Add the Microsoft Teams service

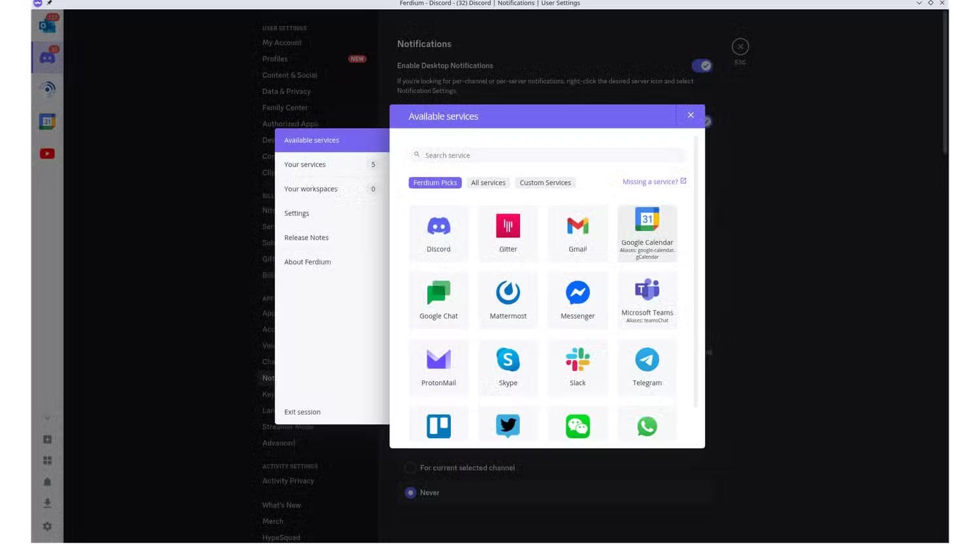(647, 300)
